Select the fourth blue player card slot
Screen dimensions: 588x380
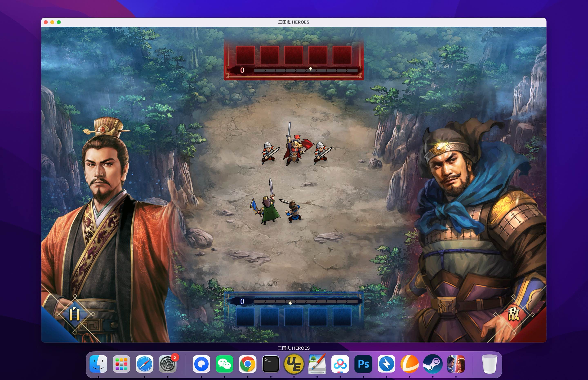pos(318,317)
